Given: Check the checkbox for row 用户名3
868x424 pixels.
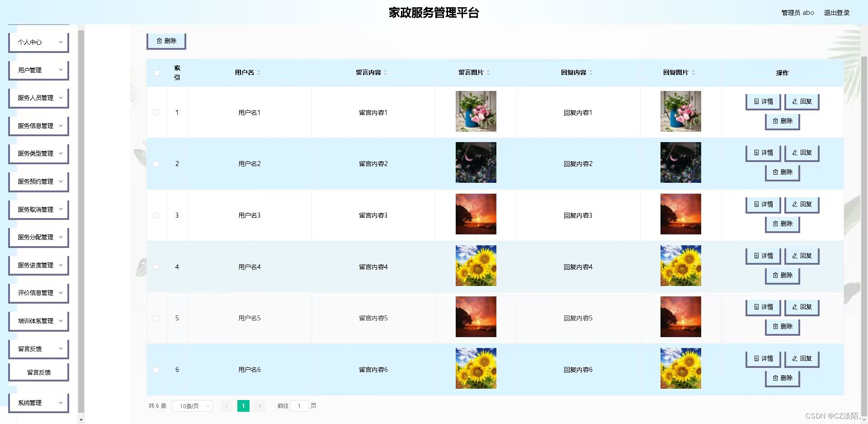Looking at the screenshot, I should point(156,215).
